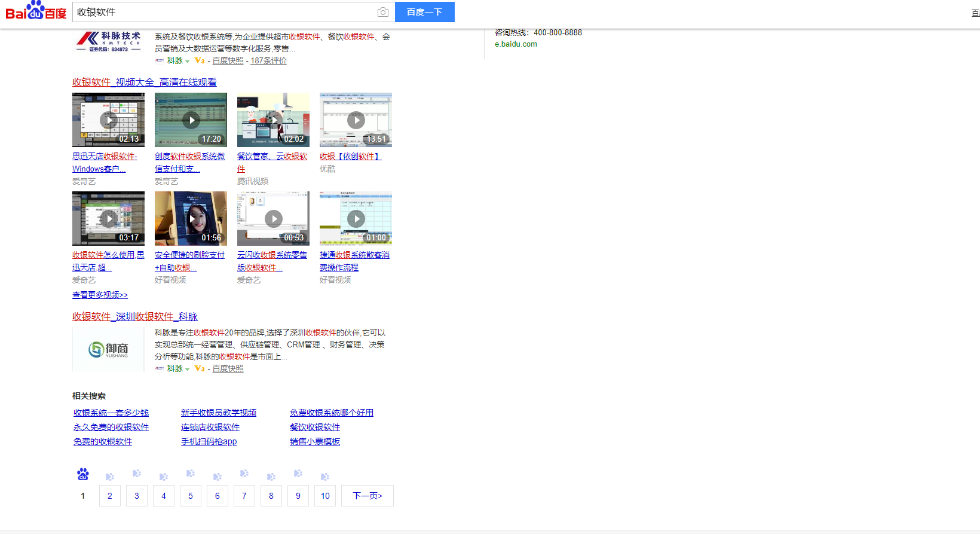The image size is (980, 534).
Task: Search related 收银系统一套多少钱
Action: pos(111,413)
